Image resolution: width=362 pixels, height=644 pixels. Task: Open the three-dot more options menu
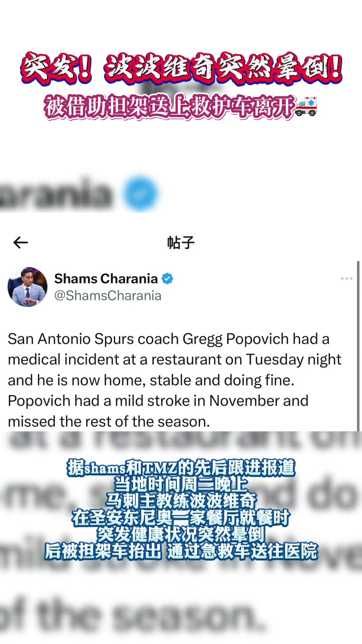click(347, 278)
